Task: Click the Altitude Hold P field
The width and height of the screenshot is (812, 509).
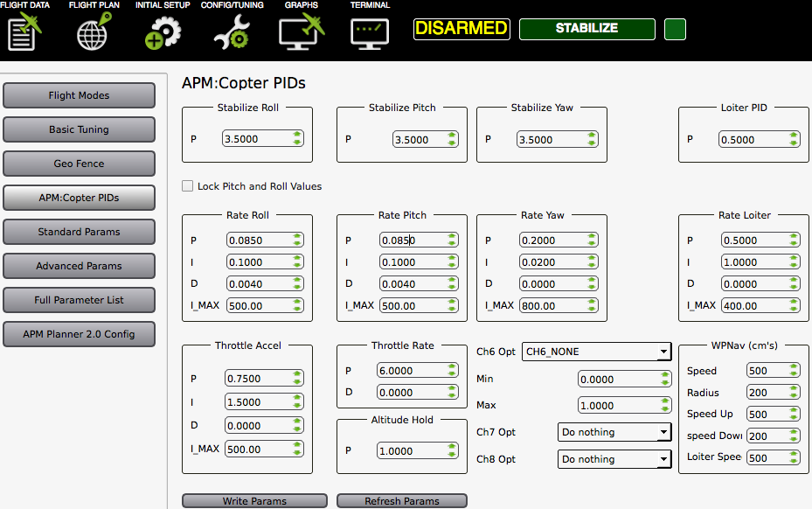Action: pos(418,451)
